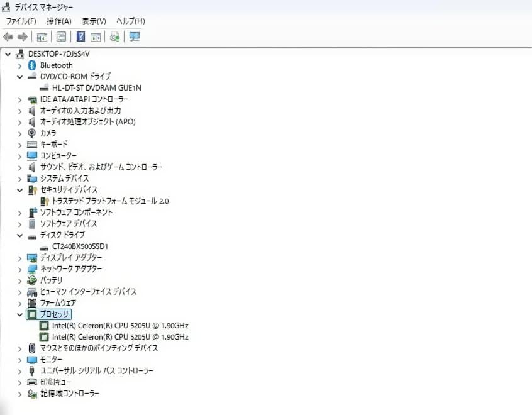Click the show/hide action pane toolbar icon
The image size is (532, 415).
click(96, 36)
